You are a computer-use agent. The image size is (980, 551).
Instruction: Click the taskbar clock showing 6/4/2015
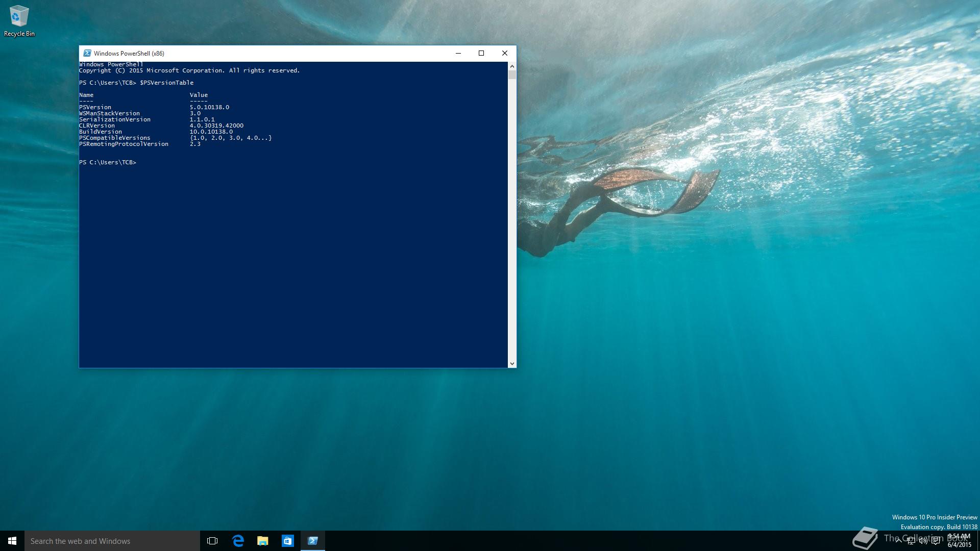(959, 541)
